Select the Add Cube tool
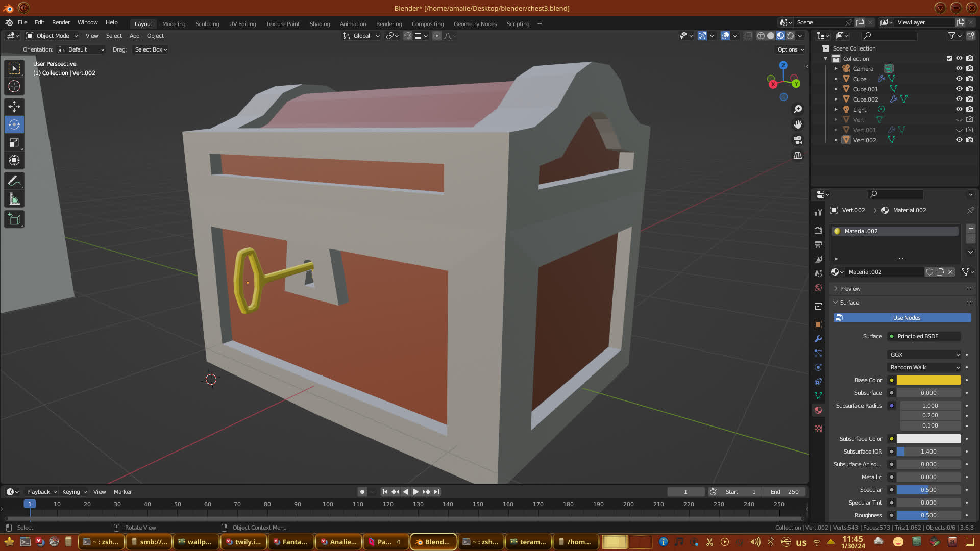Screen dimensions: 980x551 coord(14,219)
